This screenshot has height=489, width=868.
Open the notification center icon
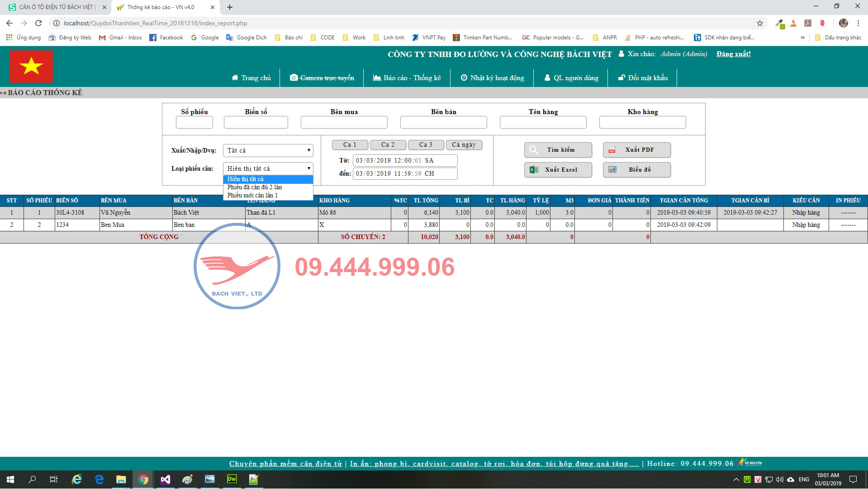point(853,479)
